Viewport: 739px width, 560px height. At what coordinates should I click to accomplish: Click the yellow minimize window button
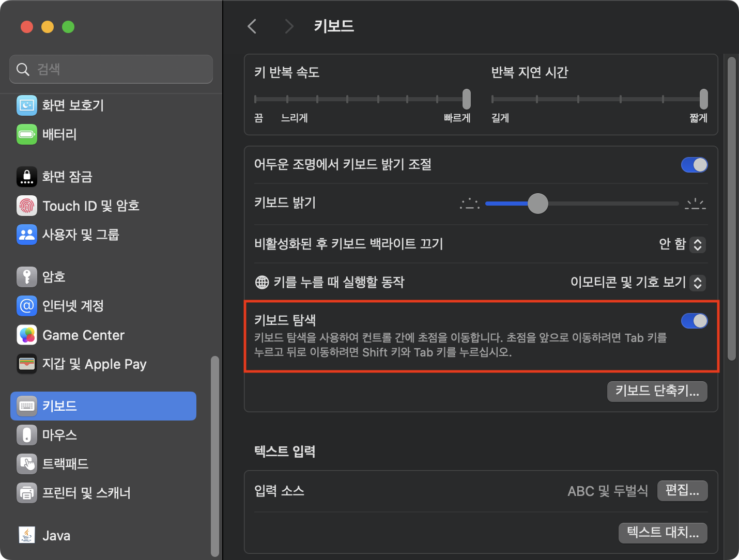(x=48, y=27)
